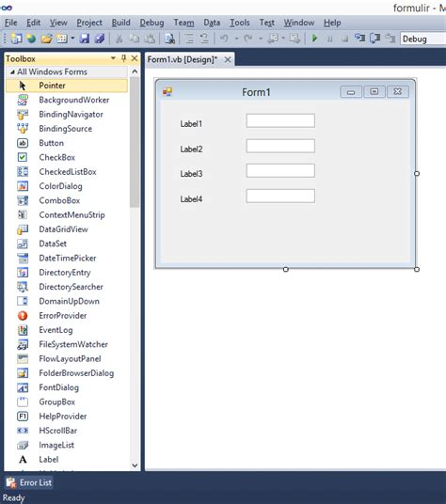The height and width of the screenshot is (504, 446).
Task: Click the Save All icon
Action: tap(100, 39)
